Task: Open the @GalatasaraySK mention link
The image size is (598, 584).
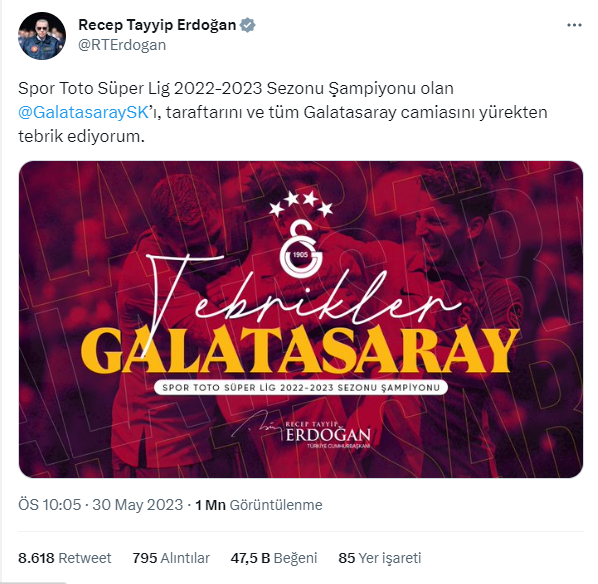Action: pyautogui.click(x=84, y=113)
